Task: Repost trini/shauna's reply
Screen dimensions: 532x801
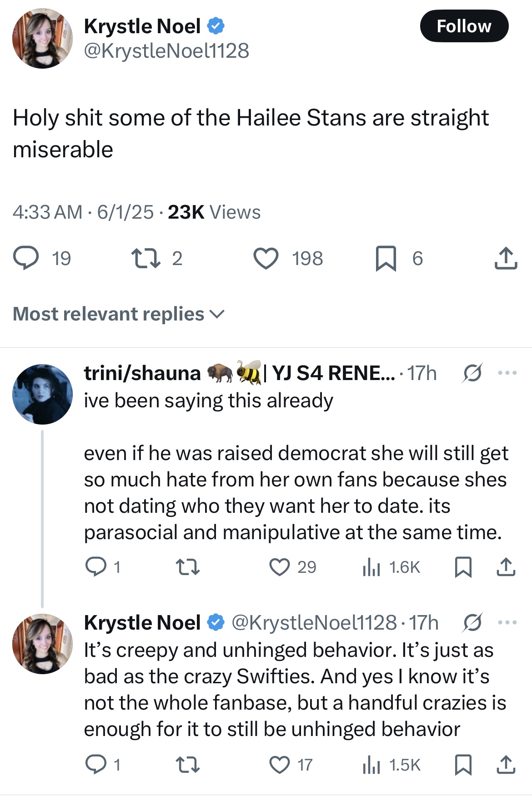Action: (x=187, y=567)
